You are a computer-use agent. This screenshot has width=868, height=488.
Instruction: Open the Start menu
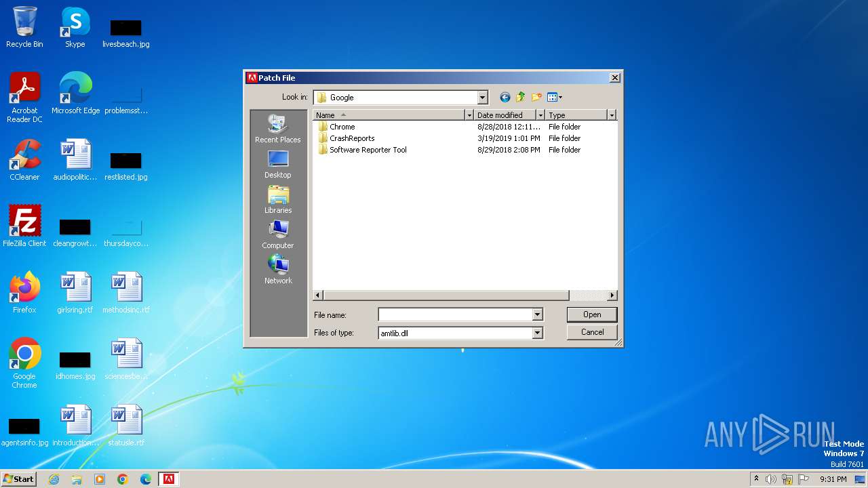pos(19,479)
